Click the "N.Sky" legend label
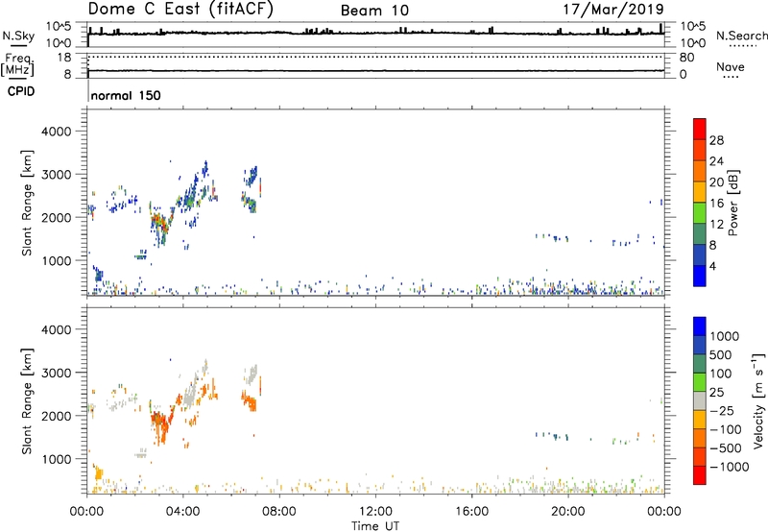 (18, 36)
